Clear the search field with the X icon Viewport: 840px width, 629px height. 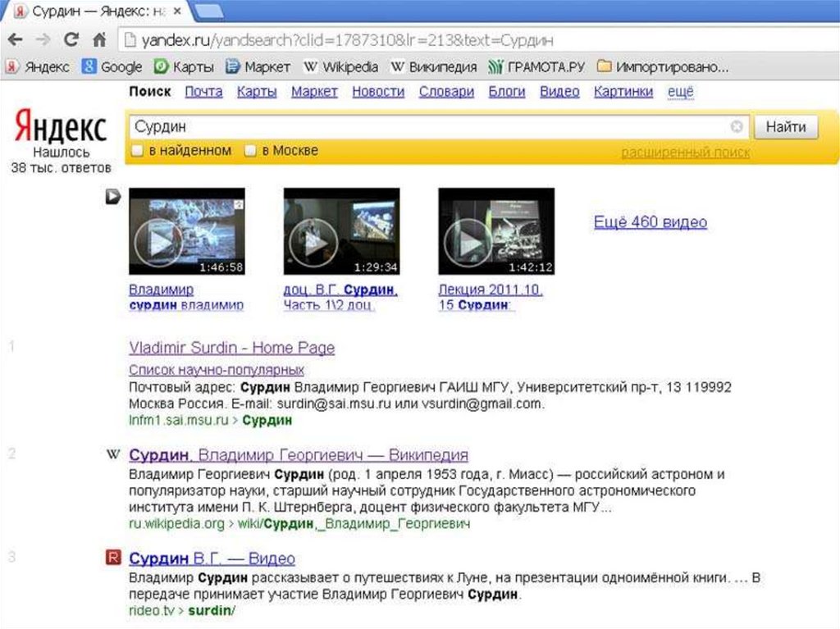pyautogui.click(x=737, y=126)
